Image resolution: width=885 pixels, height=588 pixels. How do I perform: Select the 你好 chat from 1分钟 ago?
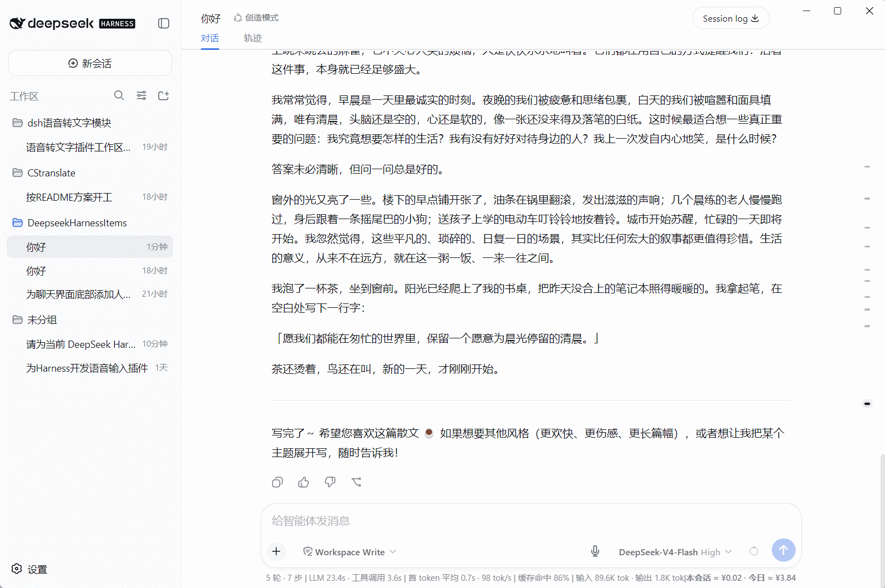click(90, 247)
